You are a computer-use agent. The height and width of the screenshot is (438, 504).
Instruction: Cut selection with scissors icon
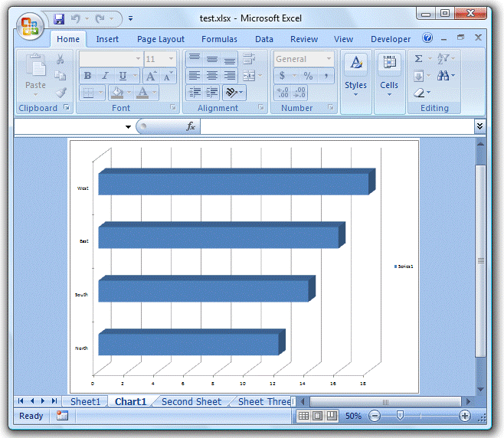(x=60, y=59)
